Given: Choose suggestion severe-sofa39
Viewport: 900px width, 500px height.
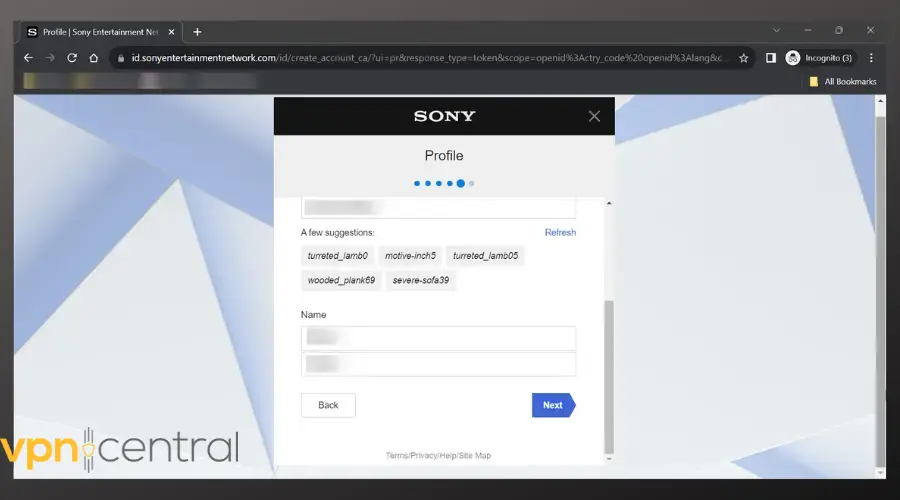Looking at the screenshot, I should (421, 281).
